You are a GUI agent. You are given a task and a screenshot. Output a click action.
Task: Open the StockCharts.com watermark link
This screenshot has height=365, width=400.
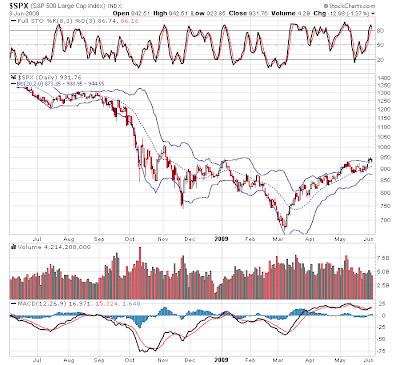pyautogui.click(x=349, y=6)
